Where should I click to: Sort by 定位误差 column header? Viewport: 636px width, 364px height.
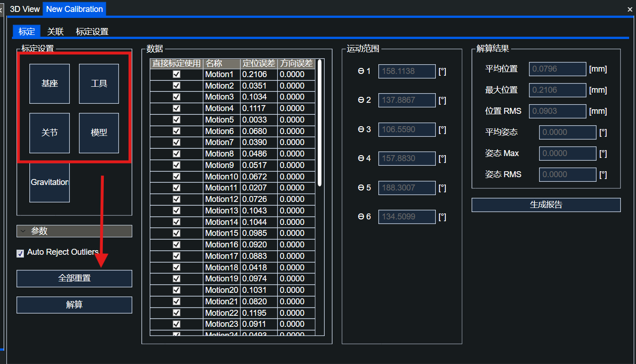click(259, 63)
